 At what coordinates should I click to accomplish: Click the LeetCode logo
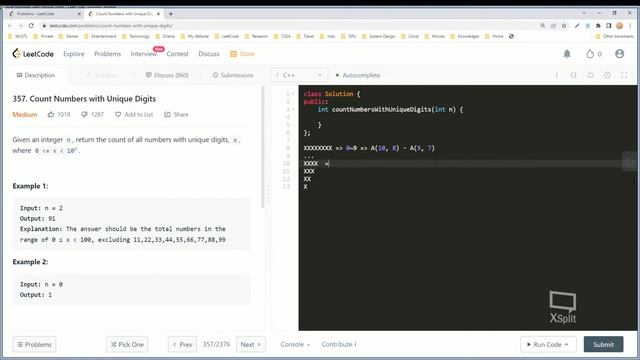33,53
